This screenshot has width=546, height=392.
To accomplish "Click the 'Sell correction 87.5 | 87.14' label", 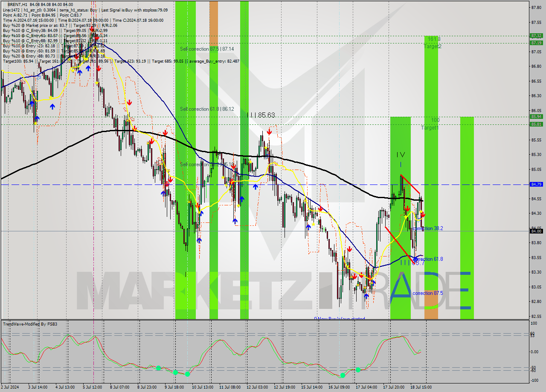I will pyautogui.click(x=207, y=49).
